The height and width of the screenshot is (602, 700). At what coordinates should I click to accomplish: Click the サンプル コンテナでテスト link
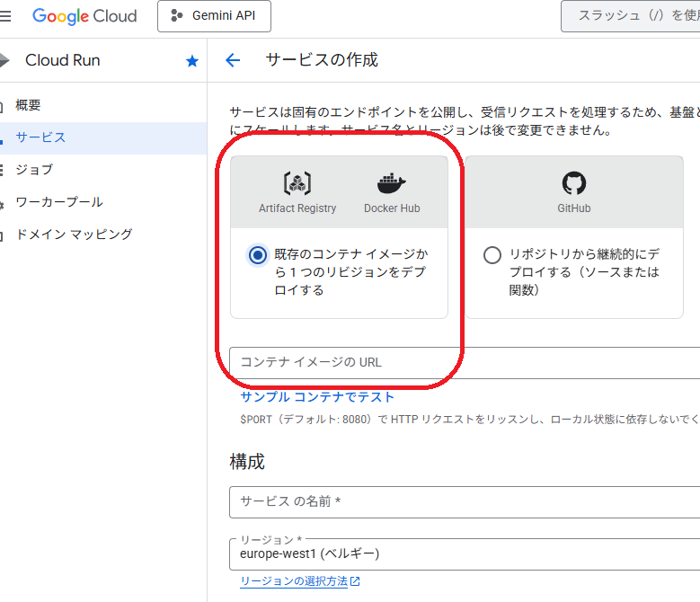(317, 397)
